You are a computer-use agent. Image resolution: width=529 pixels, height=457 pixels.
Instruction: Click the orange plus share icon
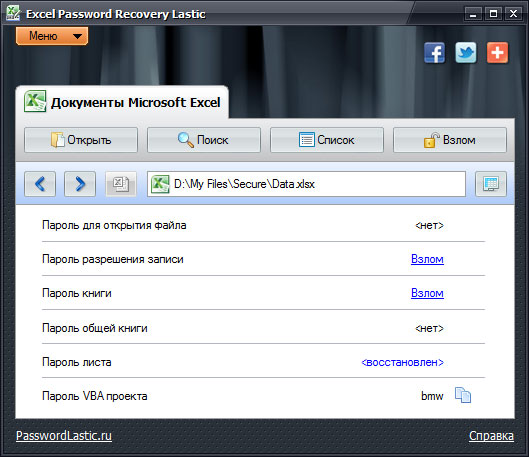click(497, 53)
